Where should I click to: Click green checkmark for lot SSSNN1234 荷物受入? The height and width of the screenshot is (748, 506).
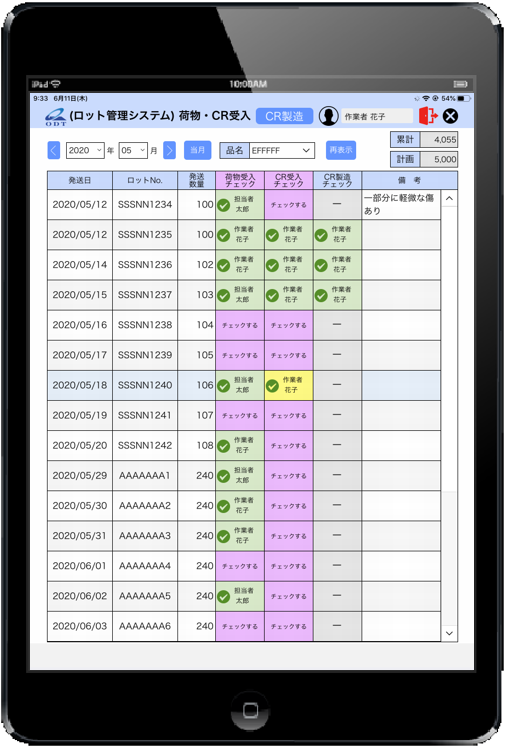click(223, 205)
